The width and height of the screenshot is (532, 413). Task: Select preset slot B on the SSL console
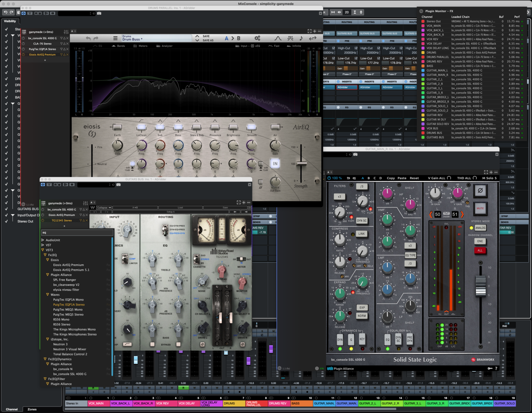[x=369, y=178]
